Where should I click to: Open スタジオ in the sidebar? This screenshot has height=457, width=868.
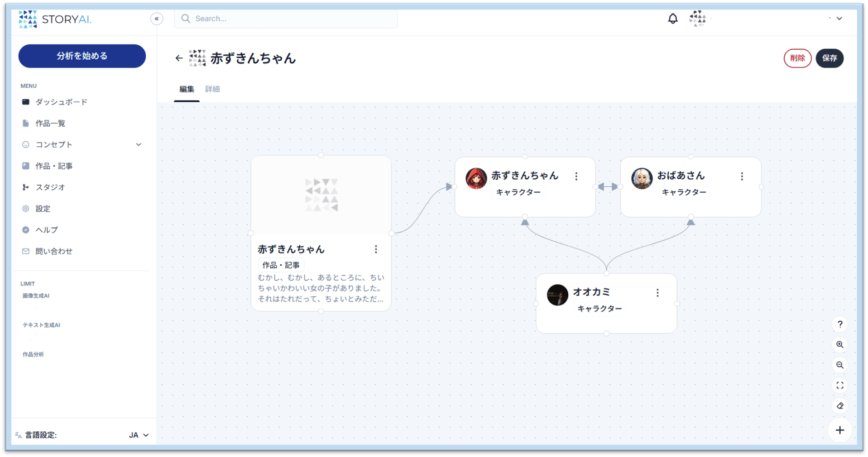pyautogui.click(x=50, y=187)
